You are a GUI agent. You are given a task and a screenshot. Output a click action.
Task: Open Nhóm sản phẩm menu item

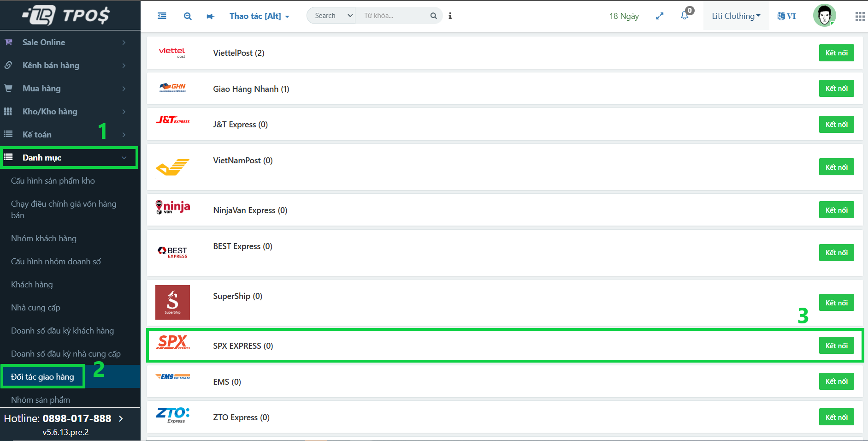41,400
